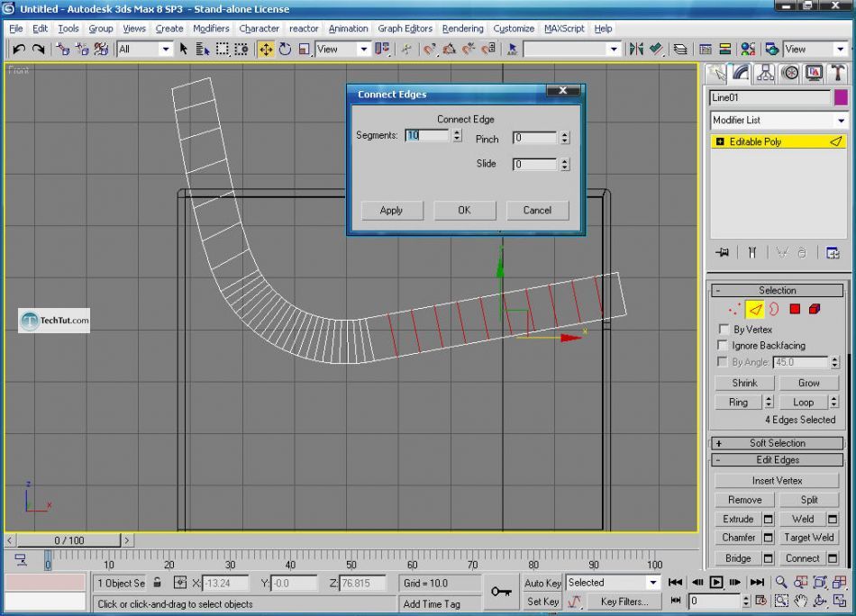Image resolution: width=856 pixels, height=616 pixels.
Task: Toggle the Key Mode icon
Action: [x=676, y=601]
